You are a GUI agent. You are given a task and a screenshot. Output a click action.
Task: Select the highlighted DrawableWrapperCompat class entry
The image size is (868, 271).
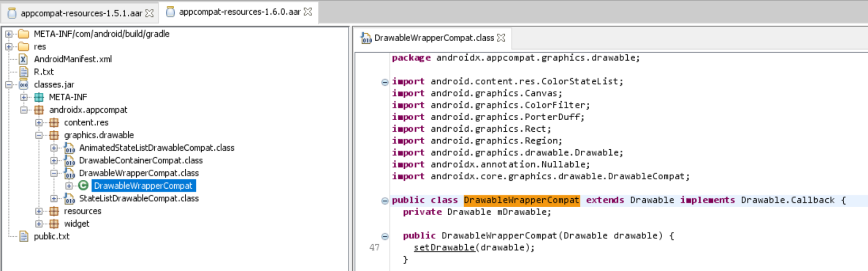coord(144,186)
